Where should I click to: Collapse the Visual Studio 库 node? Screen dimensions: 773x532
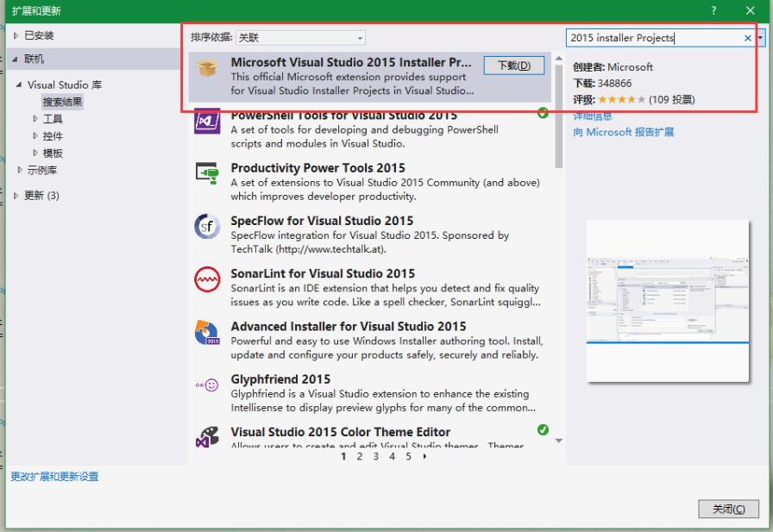click(x=19, y=84)
